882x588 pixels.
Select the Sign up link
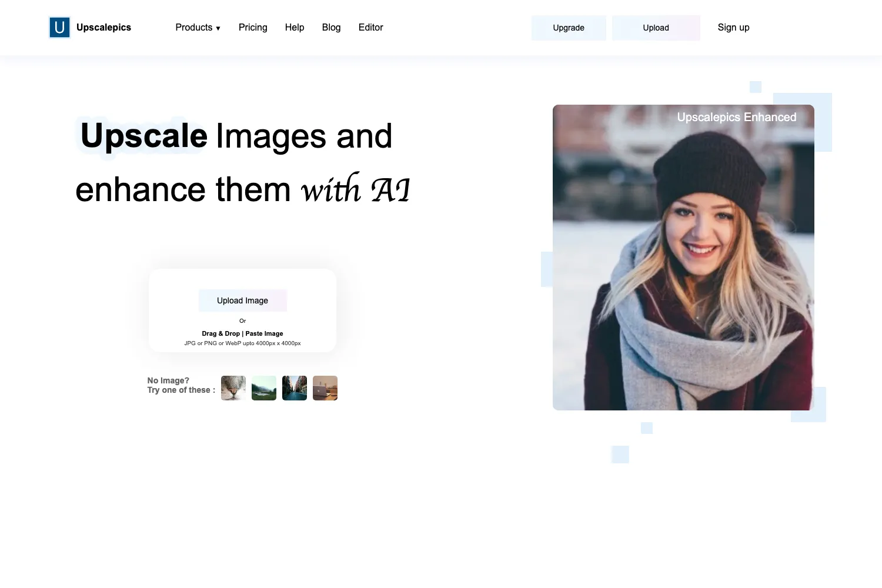tap(733, 28)
